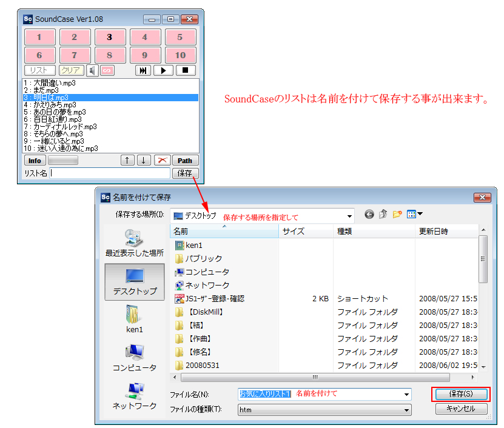Select song カーディナルレッド.mp3 in list
504x428 pixels.
pyautogui.click(x=111, y=127)
